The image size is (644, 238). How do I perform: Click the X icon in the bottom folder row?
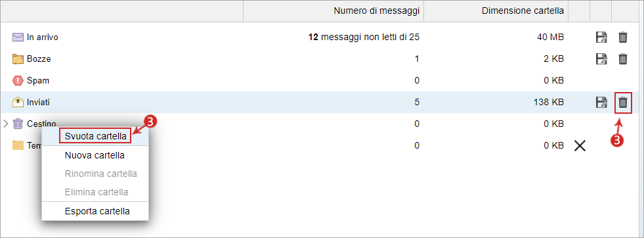pos(580,145)
